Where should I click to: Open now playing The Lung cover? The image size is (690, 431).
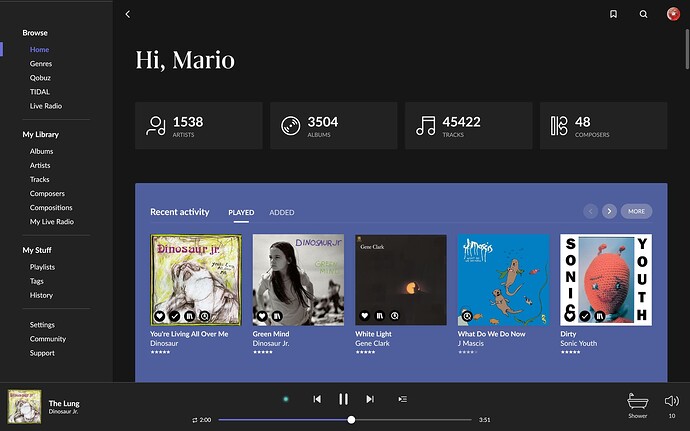[25, 406]
